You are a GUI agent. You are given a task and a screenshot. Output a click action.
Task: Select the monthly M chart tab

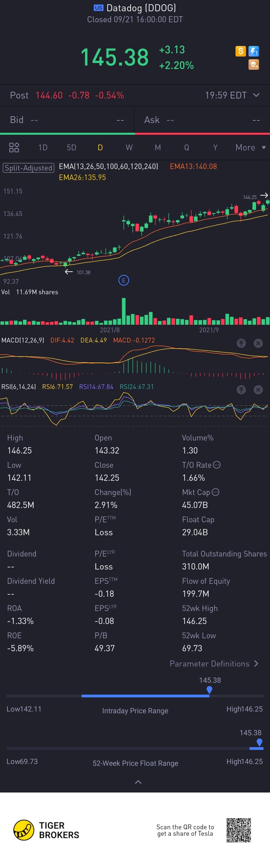coord(158,147)
